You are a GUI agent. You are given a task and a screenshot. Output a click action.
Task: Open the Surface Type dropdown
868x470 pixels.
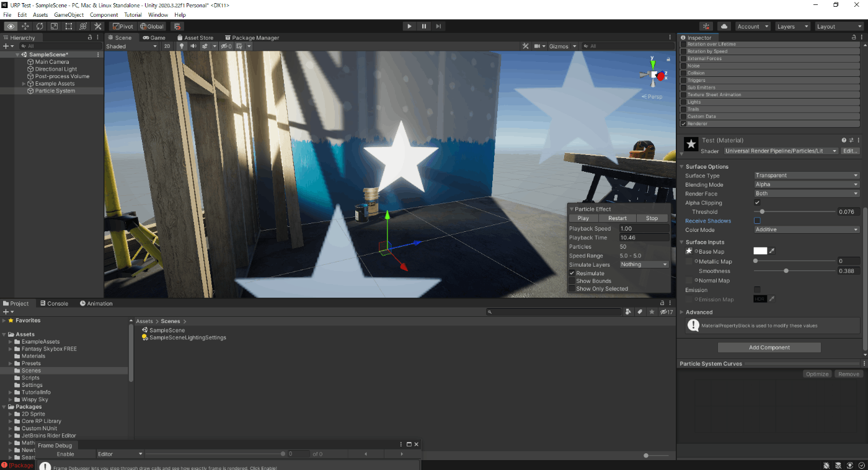807,175
